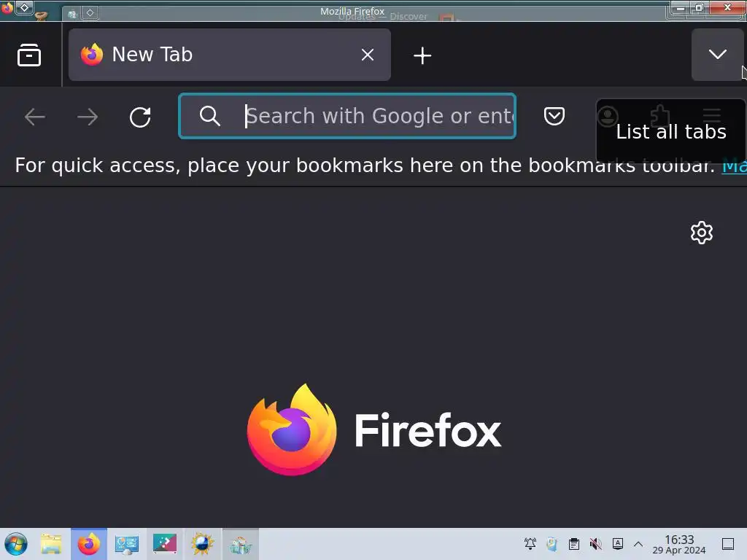The height and width of the screenshot is (560, 747).
Task: Expand the hidden system tray icons arrow
Action: coord(638,544)
